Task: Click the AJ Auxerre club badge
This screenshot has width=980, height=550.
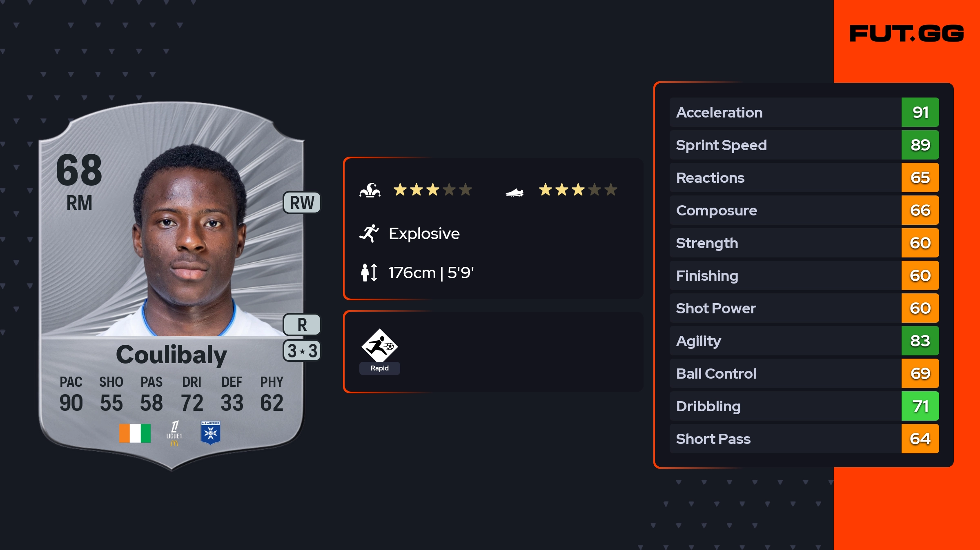Action: 211,432
